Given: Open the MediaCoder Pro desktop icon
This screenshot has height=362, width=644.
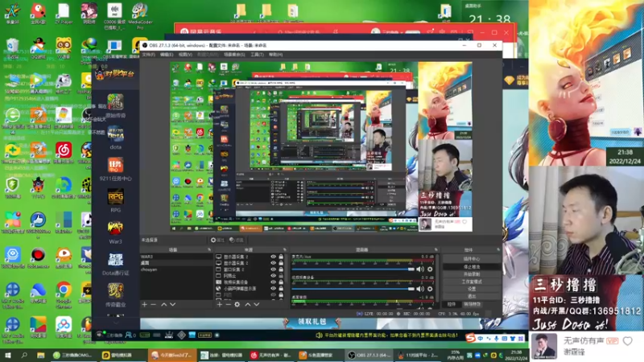Looking at the screenshot, I should pyautogui.click(x=140, y=15).
